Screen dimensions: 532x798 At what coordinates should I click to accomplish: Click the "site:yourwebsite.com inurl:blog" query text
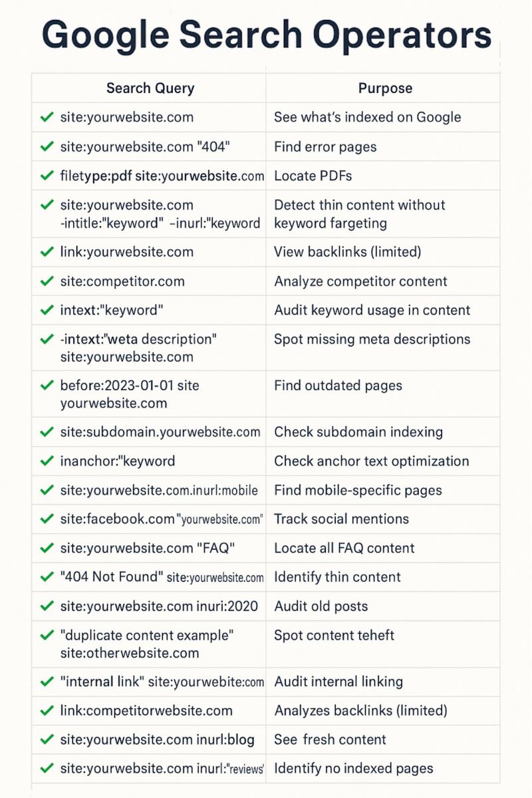pyautogui.click(x=158, y=739)
